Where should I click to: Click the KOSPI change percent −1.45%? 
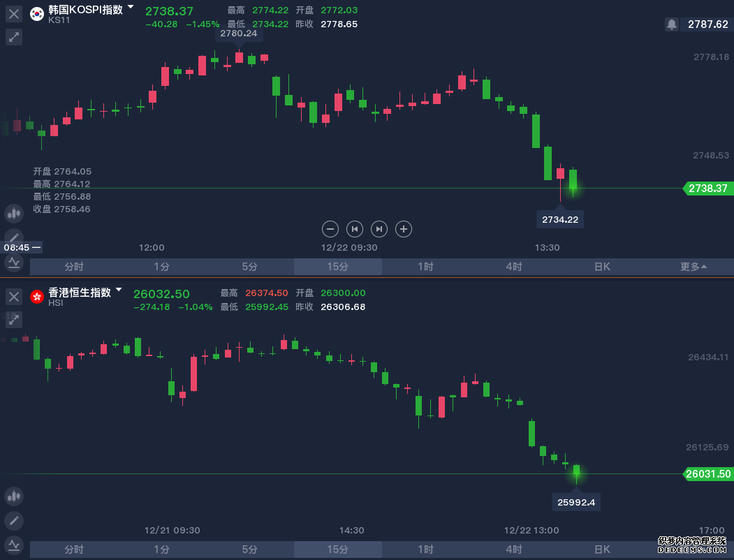click(x=203, y=24)
